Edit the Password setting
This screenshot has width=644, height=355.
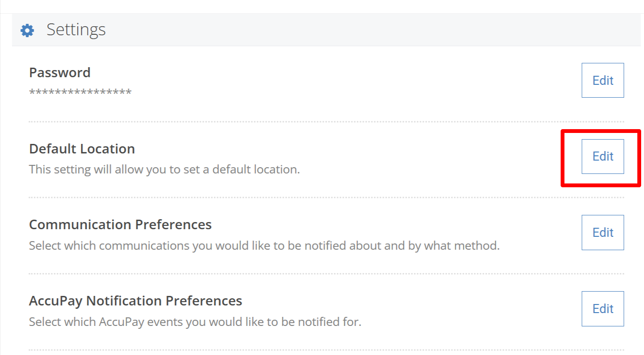tap(603, 80)
